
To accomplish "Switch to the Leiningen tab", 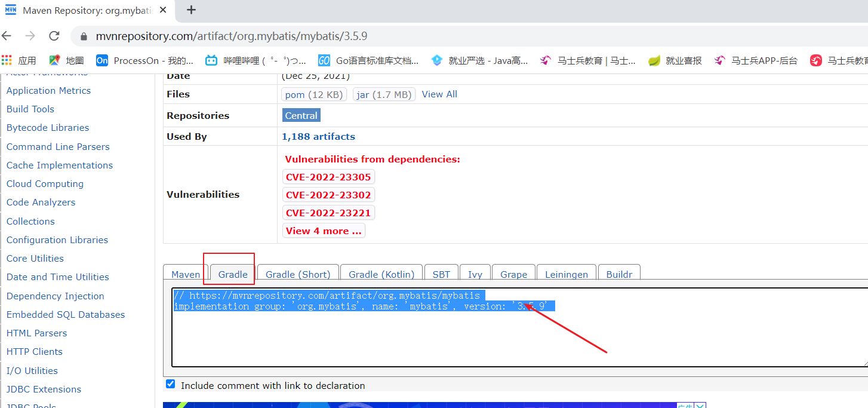I will [567, 274].
